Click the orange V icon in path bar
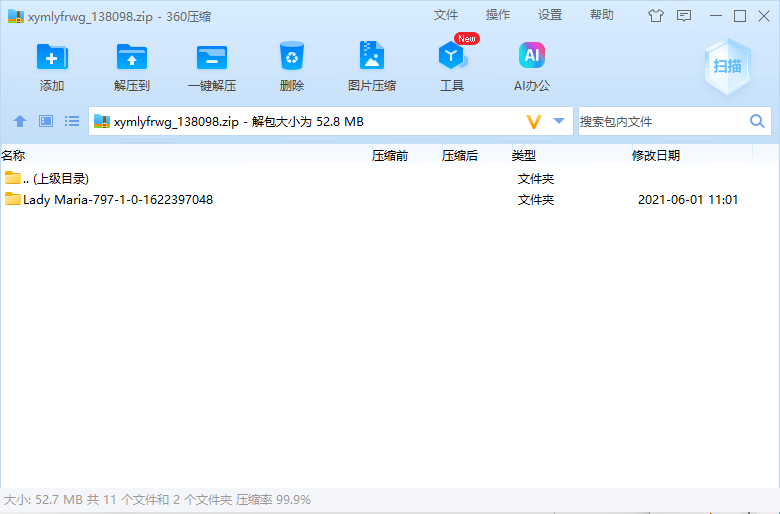Screen dimensions: 780x514 (x=534, y=121)
